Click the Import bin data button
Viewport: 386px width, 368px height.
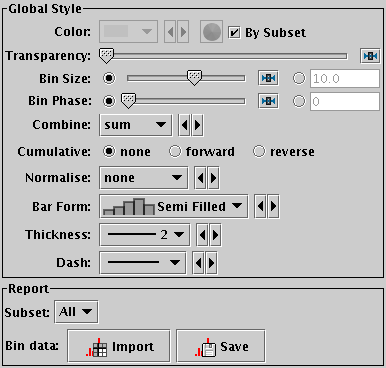pyautogui.click(x=119, y=346)
